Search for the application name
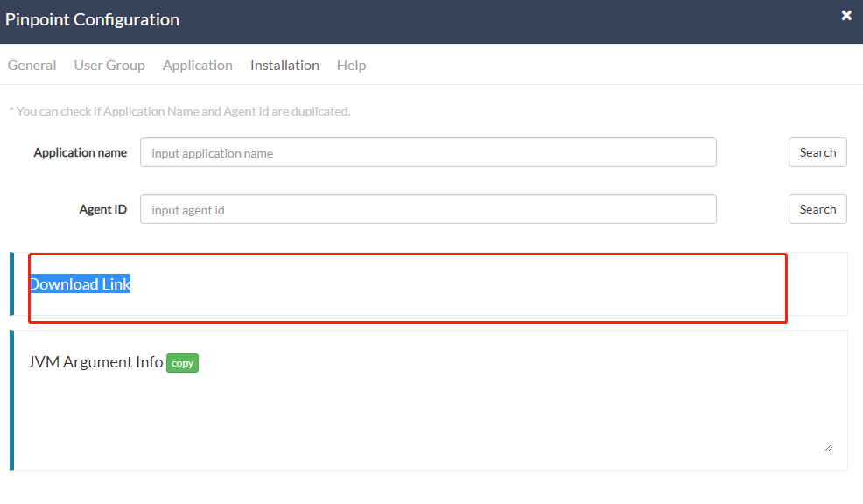The image size is (863, 504). (x=817, y=152)
